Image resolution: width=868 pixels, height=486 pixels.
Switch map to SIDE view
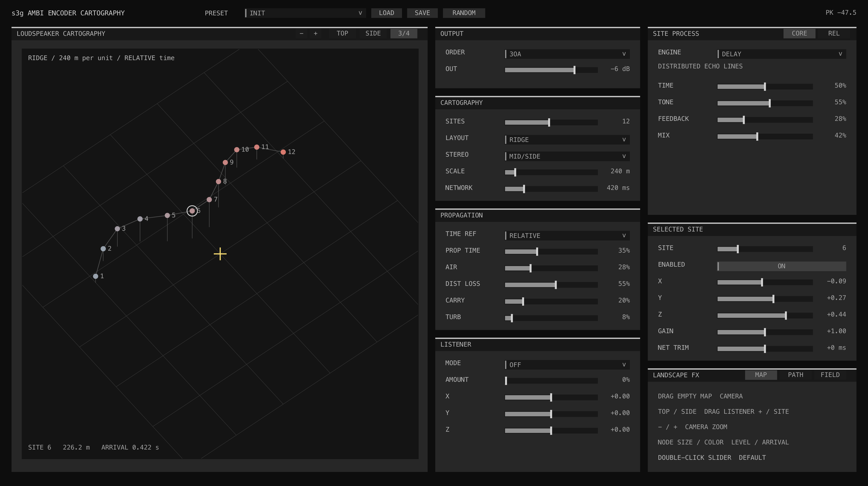click(373, 33)
